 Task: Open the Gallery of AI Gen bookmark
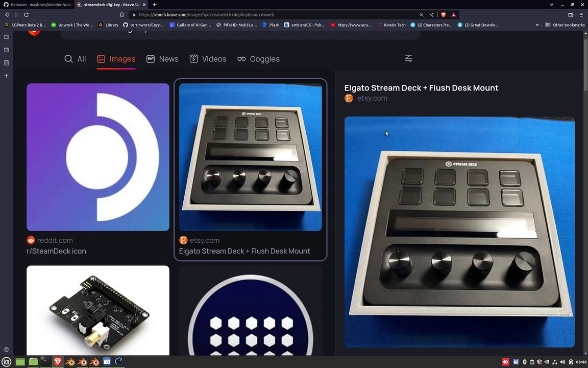190,25
